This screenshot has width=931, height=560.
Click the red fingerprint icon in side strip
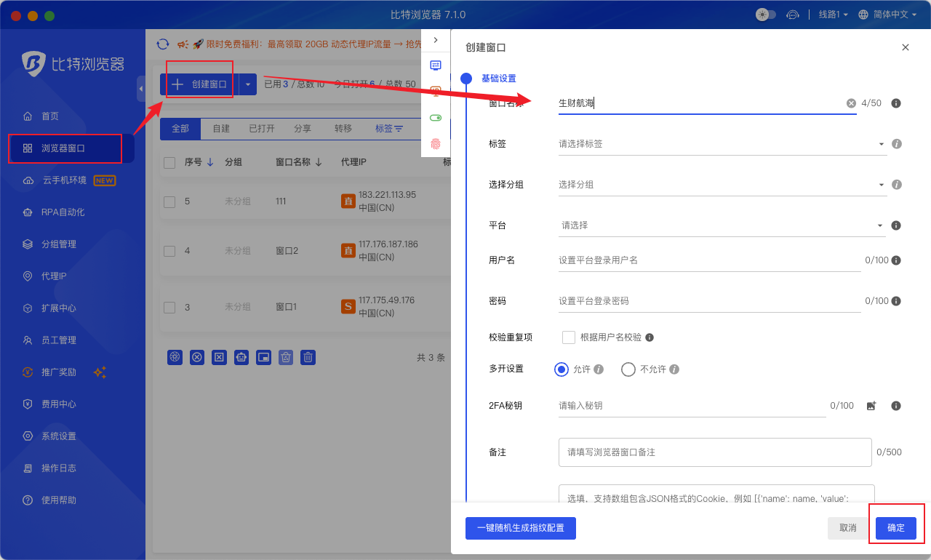tap(436, 144)
